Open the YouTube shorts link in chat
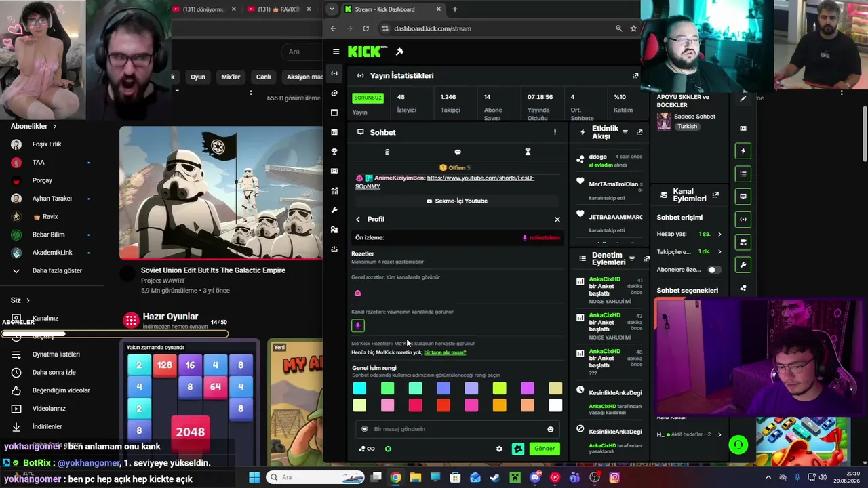This screenshot has height=488, width=868. click(x=445, y=182)
